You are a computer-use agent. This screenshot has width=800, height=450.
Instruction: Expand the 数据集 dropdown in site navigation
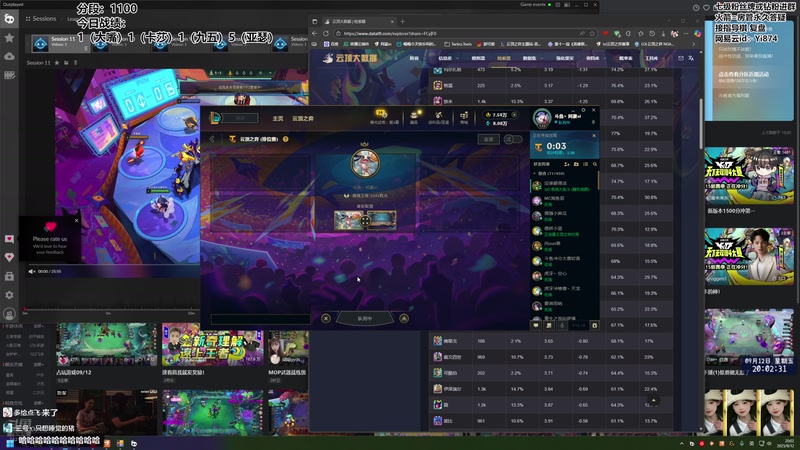[531, 58]
